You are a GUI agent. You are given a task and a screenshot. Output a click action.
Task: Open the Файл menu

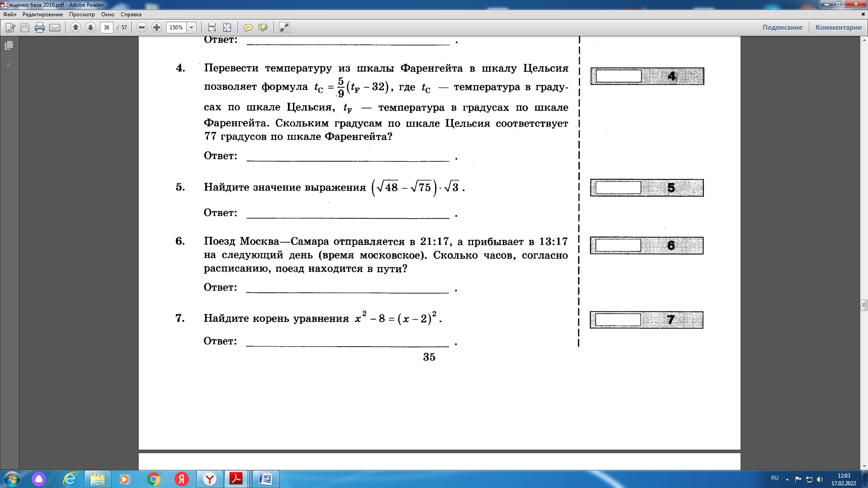coord(9,14)
